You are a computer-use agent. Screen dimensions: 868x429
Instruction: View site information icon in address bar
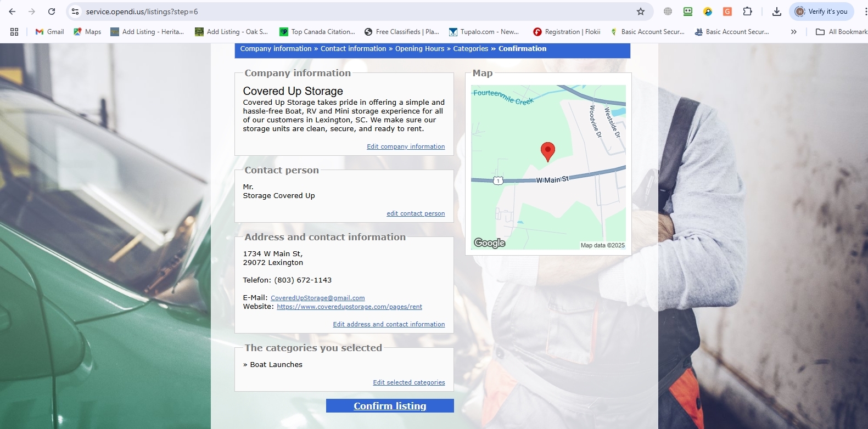click(75, 12)
